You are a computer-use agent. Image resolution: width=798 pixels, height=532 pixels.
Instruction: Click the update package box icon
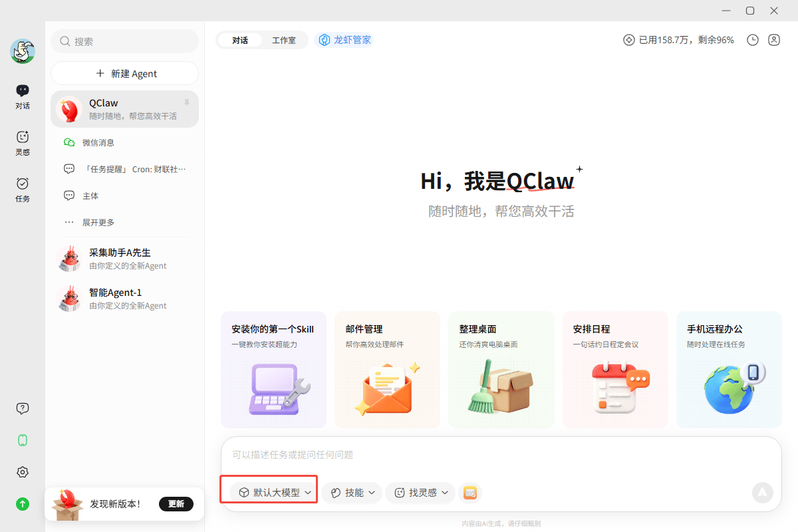[67, 505]
